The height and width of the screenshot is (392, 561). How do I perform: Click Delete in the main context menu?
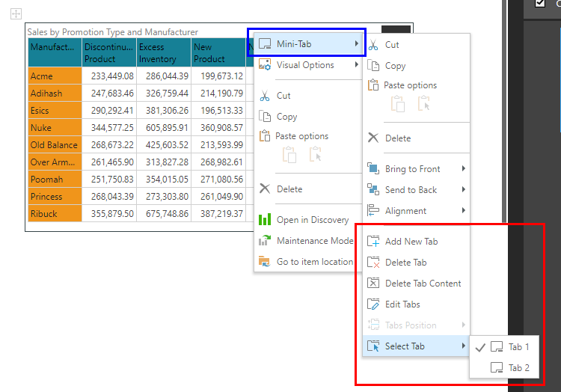click(x=289, y=189)
